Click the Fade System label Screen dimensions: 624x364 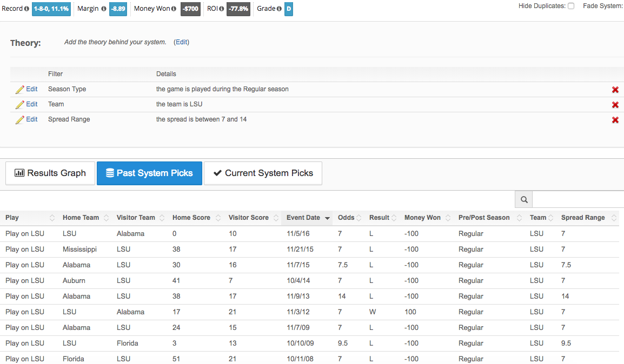coord(603,6)
